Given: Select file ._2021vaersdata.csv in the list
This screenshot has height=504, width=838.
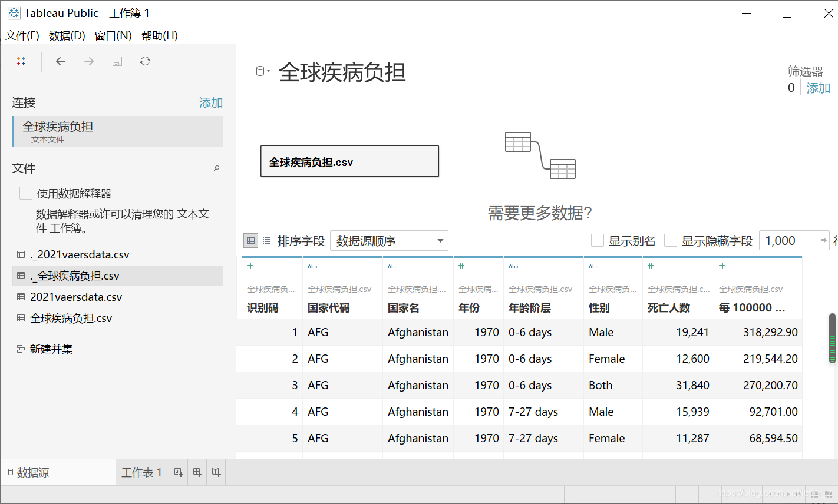Looking at the screenshot, I should 117,255.
